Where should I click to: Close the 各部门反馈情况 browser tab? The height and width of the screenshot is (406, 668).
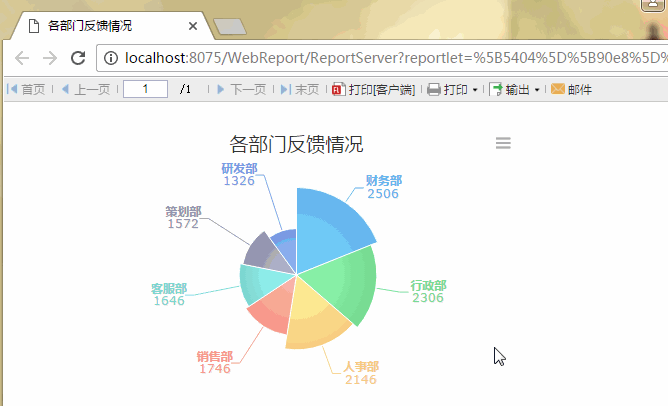[193, 26]
